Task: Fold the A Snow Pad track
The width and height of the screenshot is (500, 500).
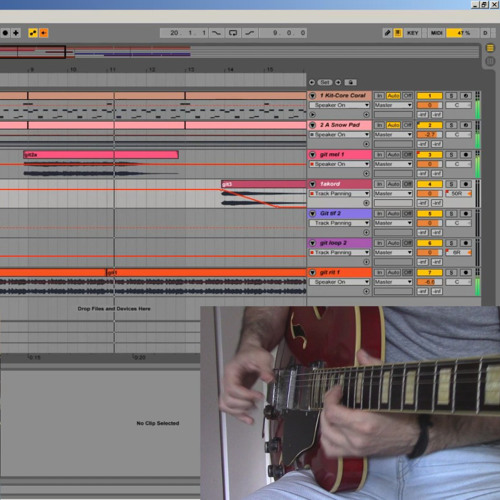Action: pos(312,125)
